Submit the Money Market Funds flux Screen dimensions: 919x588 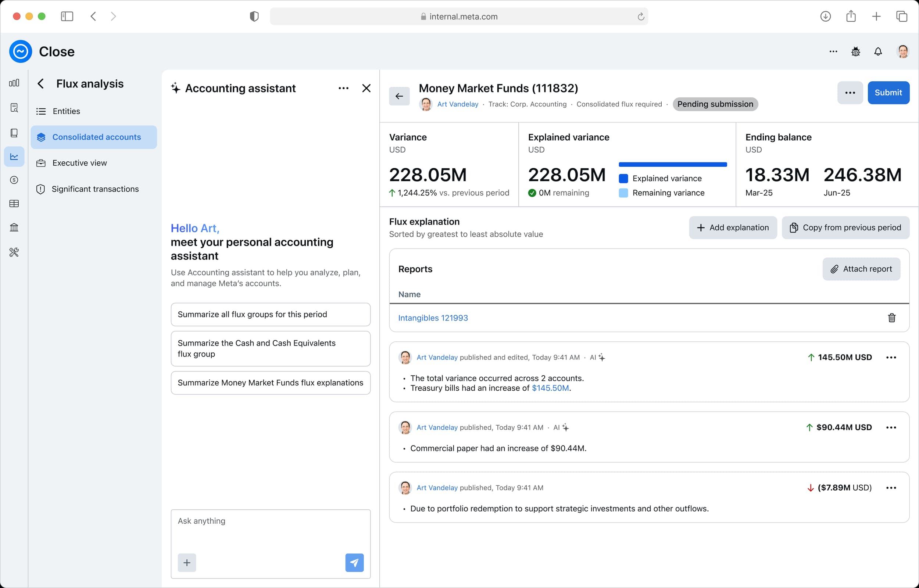pos(888,93)
